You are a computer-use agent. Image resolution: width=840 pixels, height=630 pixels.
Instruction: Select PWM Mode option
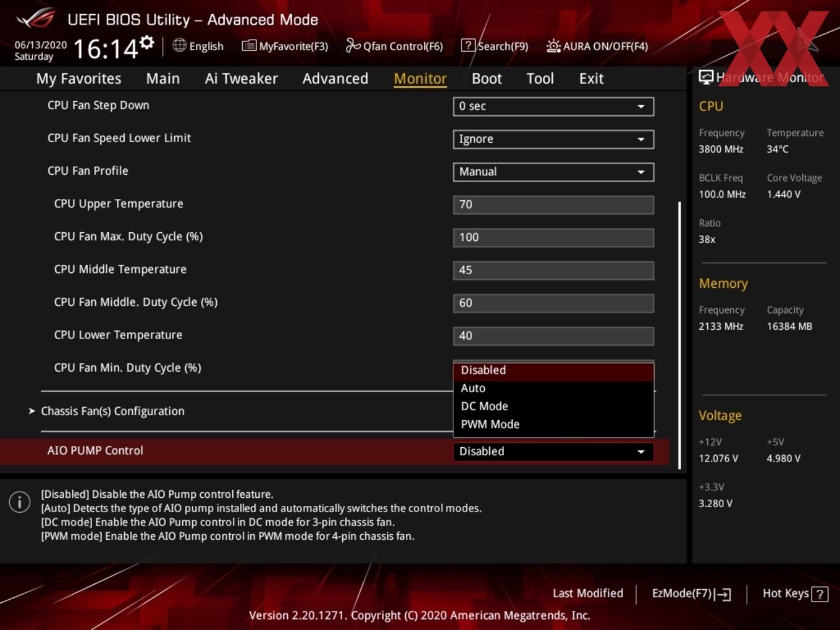[553, 424]
